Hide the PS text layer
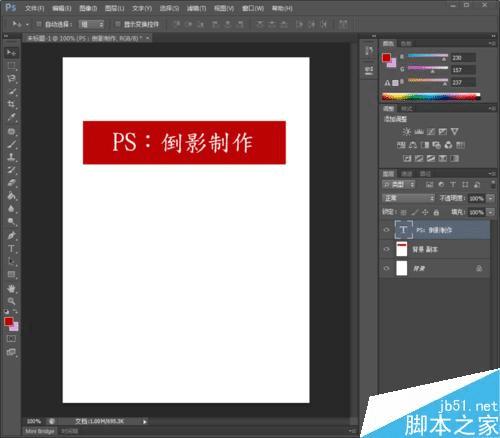Viewport: 500px width, 438px height. 387,230
